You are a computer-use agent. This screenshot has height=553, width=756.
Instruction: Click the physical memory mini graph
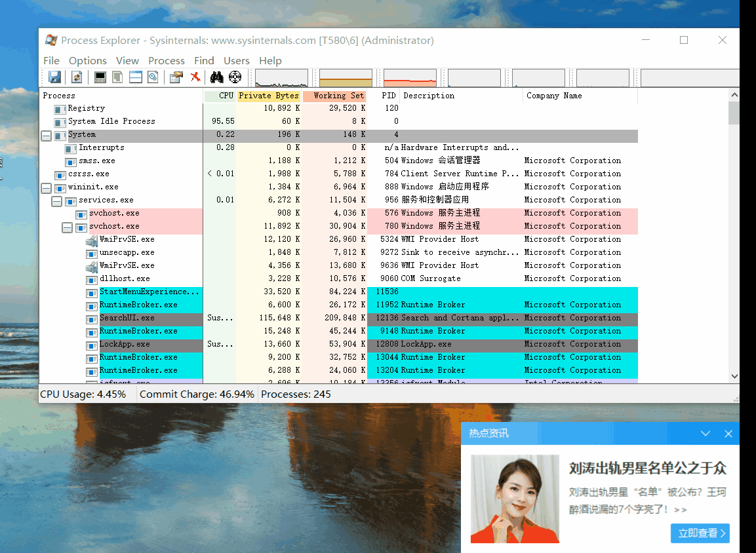click(x=410, y=77)
